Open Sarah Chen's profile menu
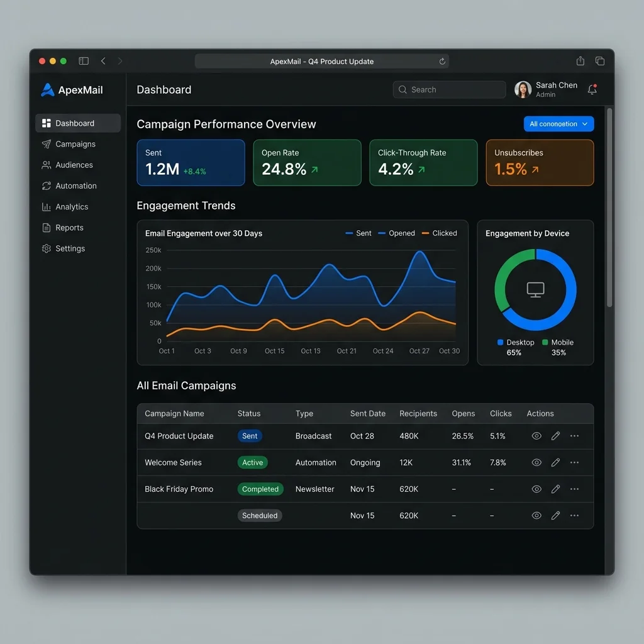The height and width of the screenshot is (644, 644). [x=546, y=89]
